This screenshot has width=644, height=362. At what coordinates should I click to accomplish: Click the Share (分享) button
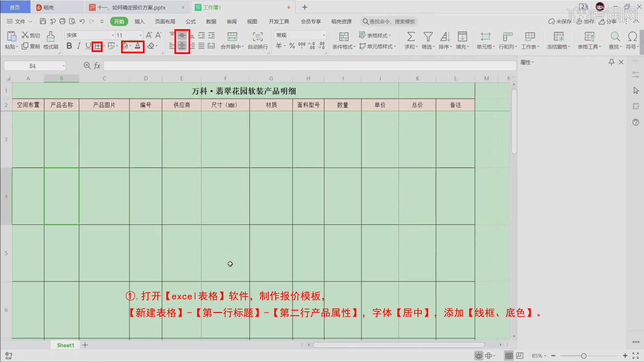point(607,21)
